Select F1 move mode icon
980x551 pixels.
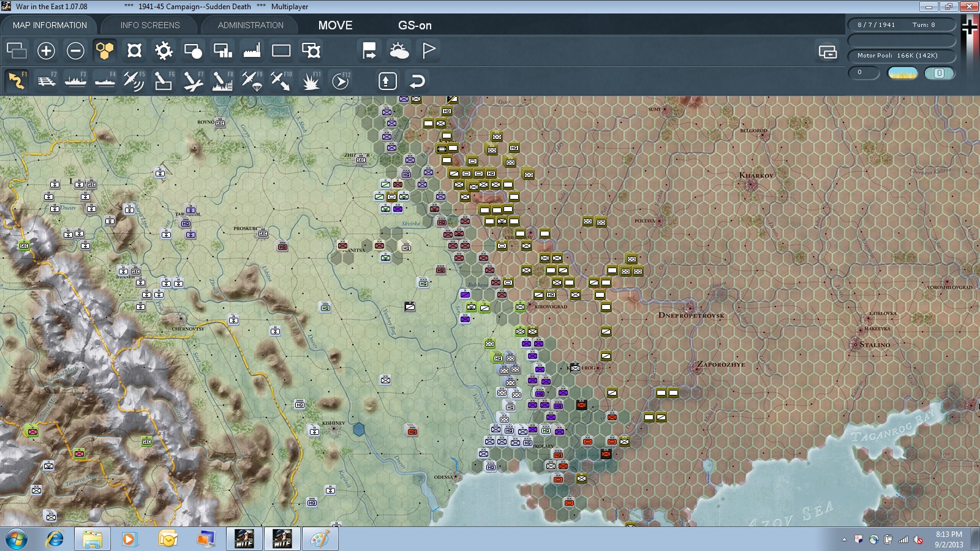[x=17, y=81]
